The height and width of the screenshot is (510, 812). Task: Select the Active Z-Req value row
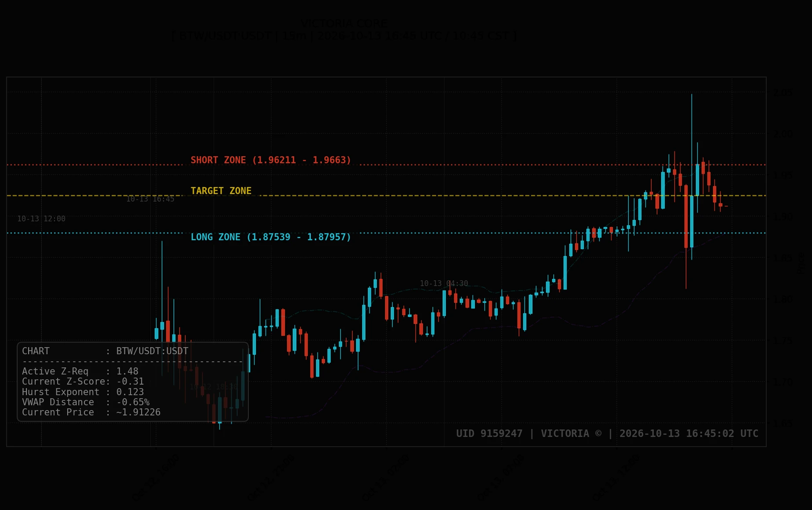80,371
